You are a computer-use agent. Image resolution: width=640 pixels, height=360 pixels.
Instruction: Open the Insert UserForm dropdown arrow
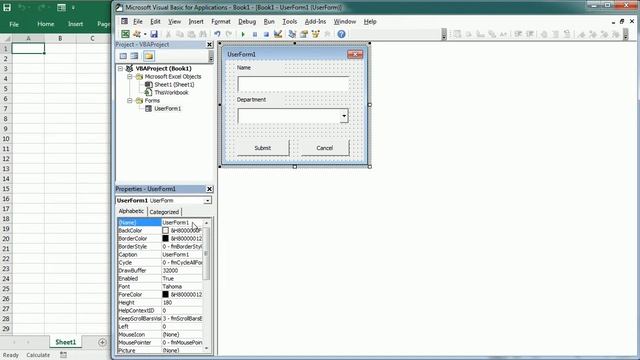coord(144,34)
